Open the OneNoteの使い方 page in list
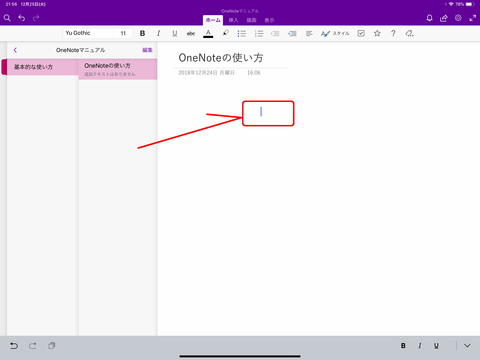This screenshot has height=360, width=480. (118, 69)
